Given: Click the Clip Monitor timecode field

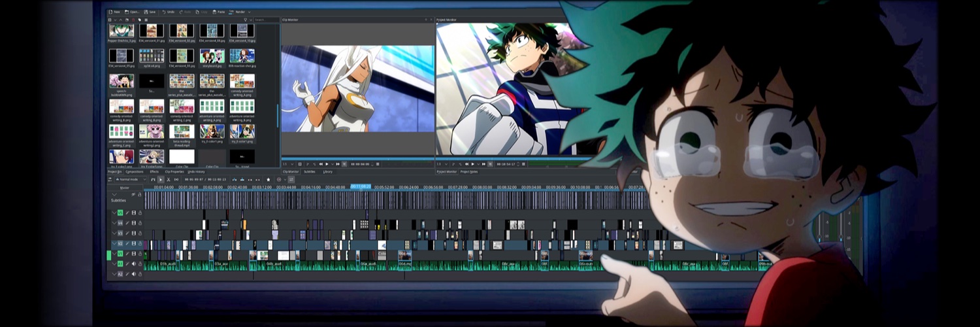Looking at the screenshot, I should pyautogui.click(x=360, y=164).
